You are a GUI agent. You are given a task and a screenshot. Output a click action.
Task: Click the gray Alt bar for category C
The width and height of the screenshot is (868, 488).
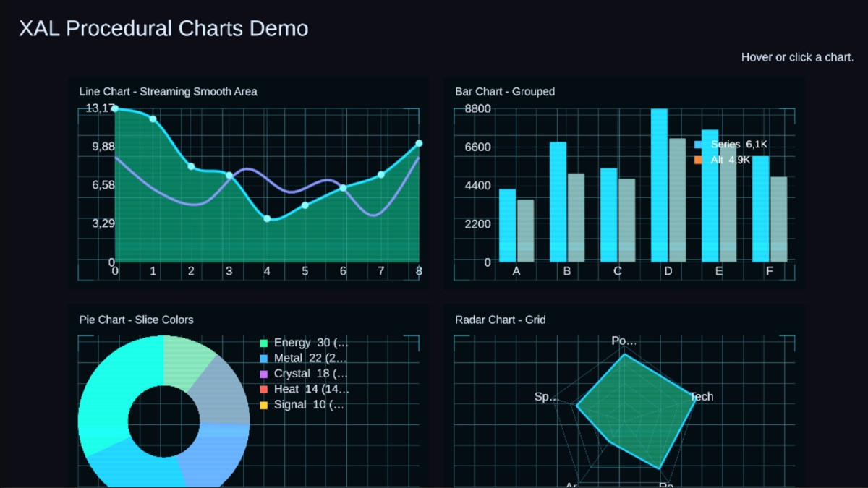(626, 220)
